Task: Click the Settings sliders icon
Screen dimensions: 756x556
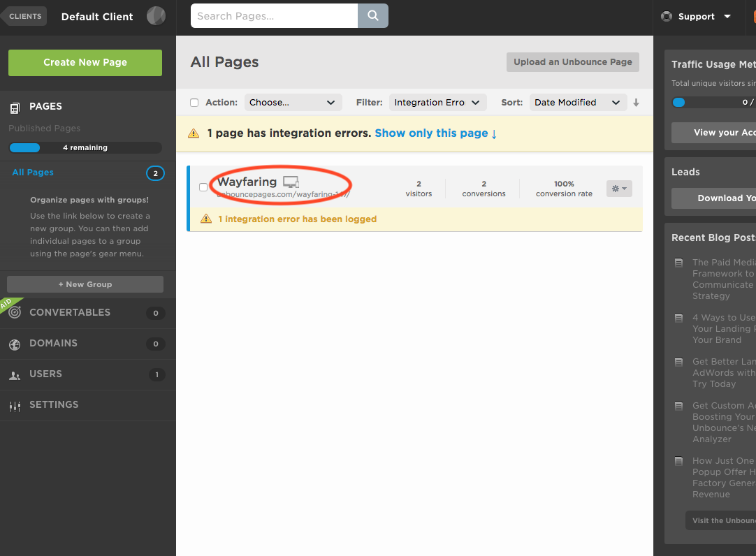Action: [x=15, y=407]
